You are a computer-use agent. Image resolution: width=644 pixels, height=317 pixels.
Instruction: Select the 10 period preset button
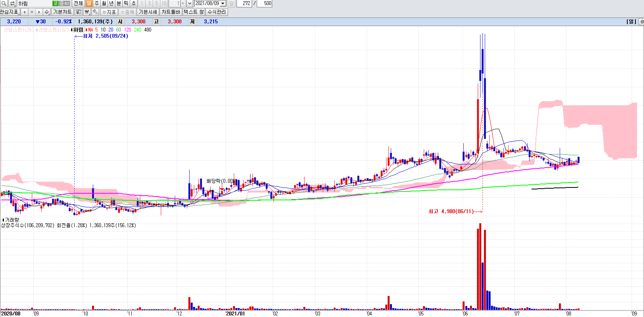pos(164,4)
